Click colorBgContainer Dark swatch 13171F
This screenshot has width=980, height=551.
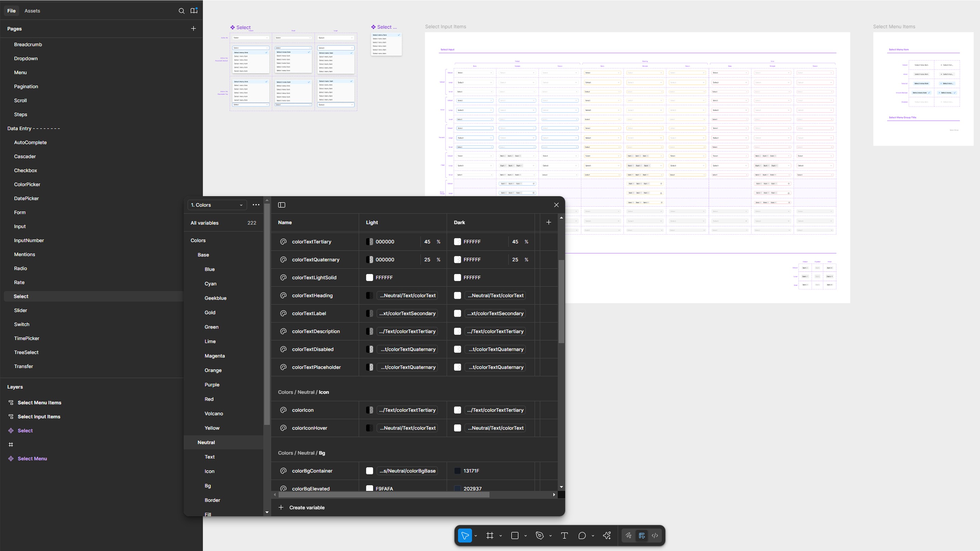point(457,471)
